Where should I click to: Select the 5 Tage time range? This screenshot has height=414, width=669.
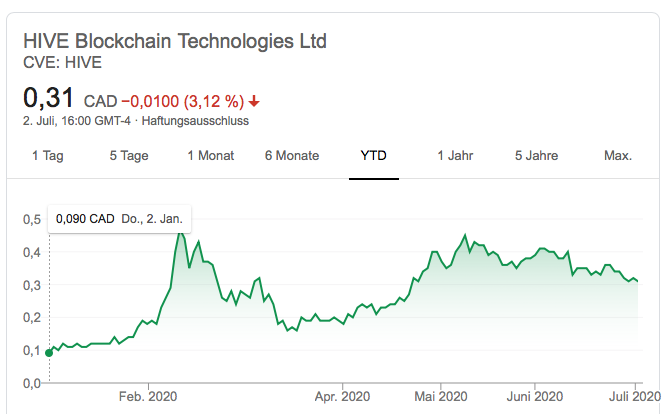pos(127,155)
